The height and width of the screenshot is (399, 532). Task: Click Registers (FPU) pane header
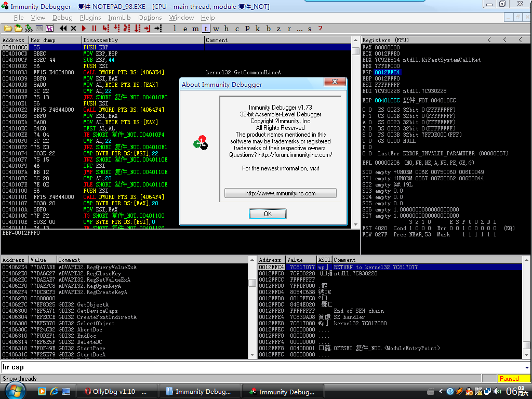click(x=445, y=40)
